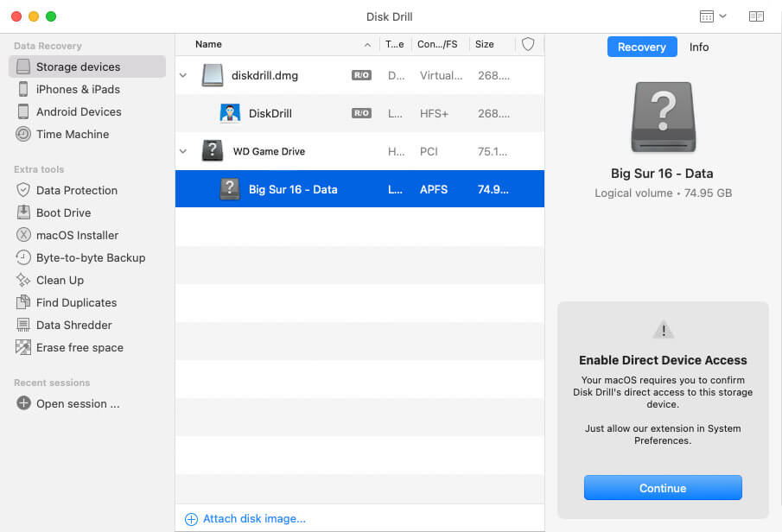The image size is (782, 532).
Task: Click the DiskDrill volume avatar icon
Action: (230, 113)
